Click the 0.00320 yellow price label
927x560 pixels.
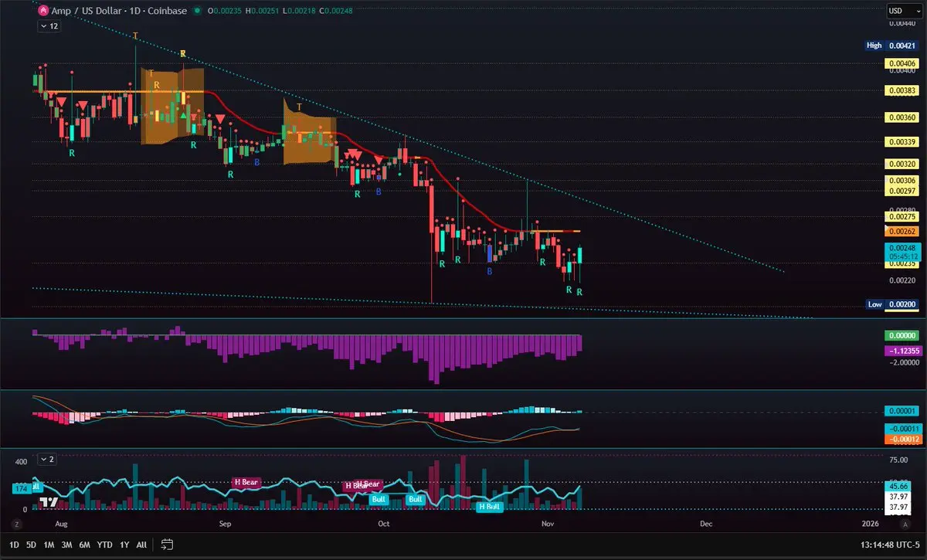pyautogui.click(x=902, y=165)
